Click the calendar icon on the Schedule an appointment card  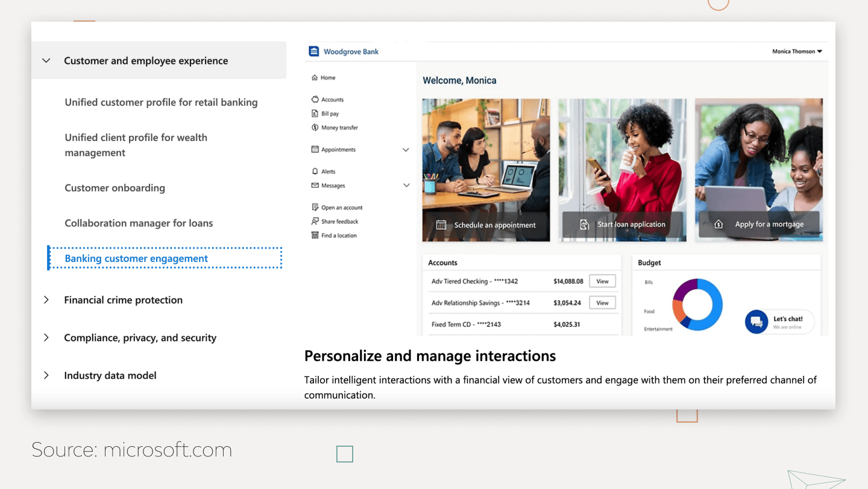[441, 225]
